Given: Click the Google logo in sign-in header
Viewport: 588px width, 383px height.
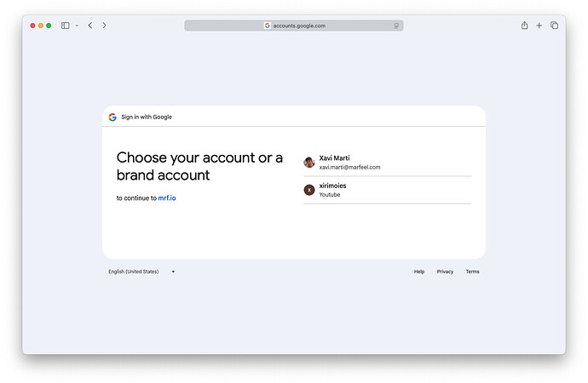Looking at the screenshot, I should click(x=112, y=117).
